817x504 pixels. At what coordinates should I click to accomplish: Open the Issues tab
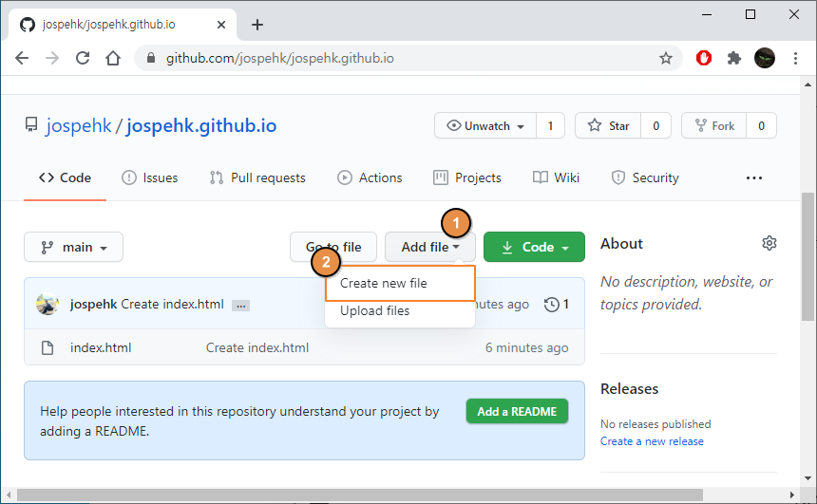pos(149,178)
